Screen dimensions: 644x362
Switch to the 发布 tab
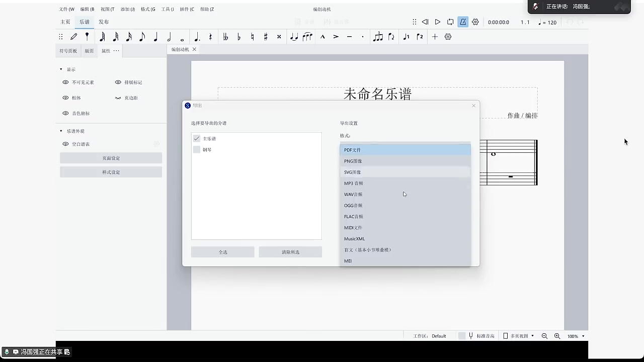pos(104,22)
